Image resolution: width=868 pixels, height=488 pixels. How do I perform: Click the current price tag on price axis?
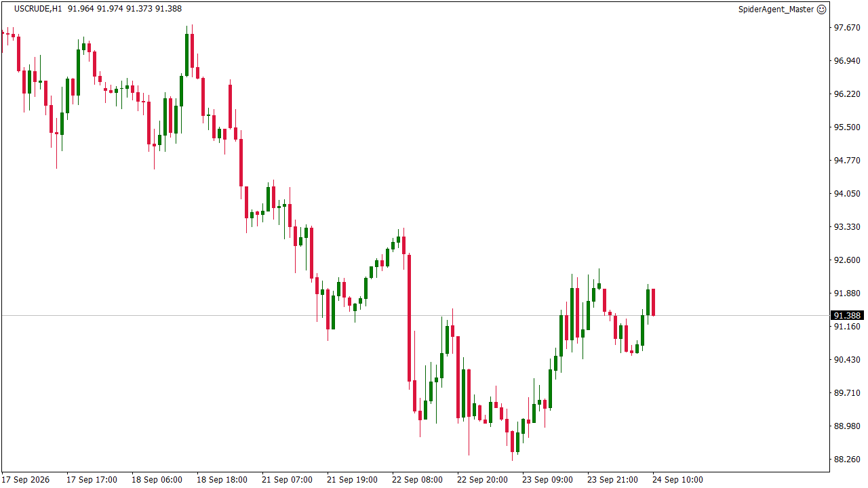click(847, 315)
